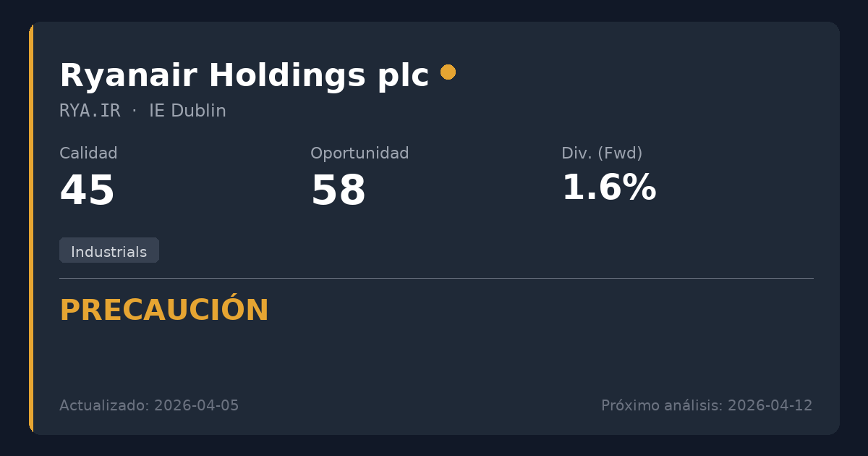The width and height of the screenshot is (868, 456).
Task: Click the middle dot separator after RYA.IR
Action: click(135, 111)
